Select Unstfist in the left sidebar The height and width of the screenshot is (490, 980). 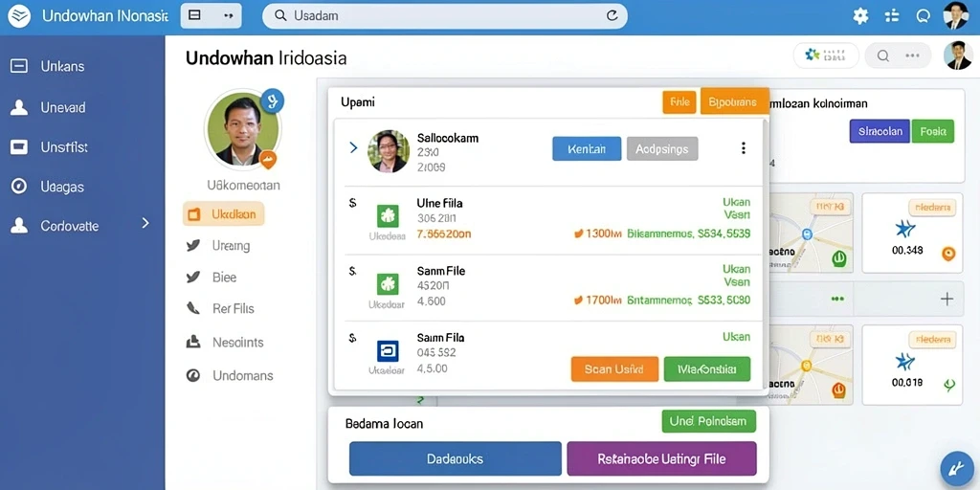pos(64,147)
